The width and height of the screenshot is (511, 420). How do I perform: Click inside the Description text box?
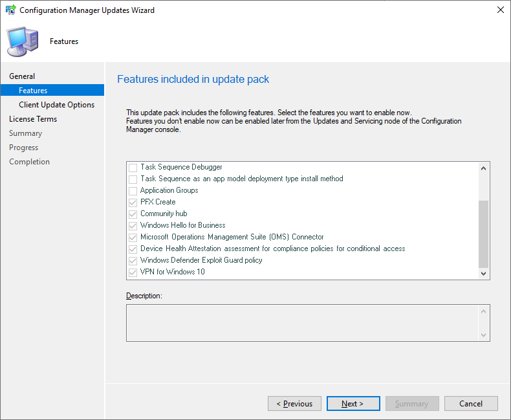[301, 322]
